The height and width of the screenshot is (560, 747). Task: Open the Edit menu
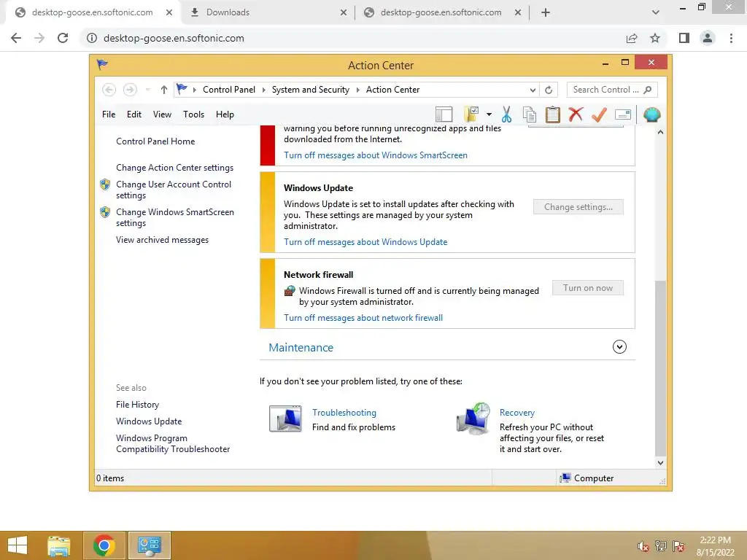pos(134,114)
